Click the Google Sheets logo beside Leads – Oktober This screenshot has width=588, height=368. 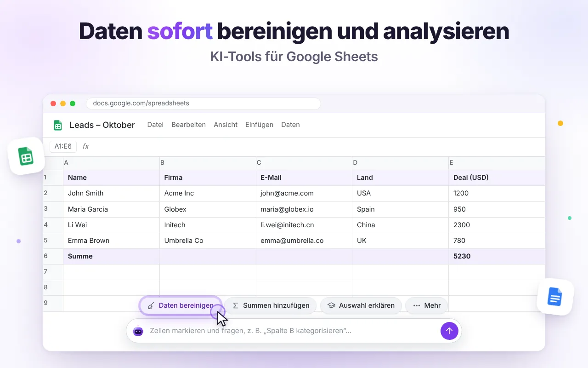[58, 125]
